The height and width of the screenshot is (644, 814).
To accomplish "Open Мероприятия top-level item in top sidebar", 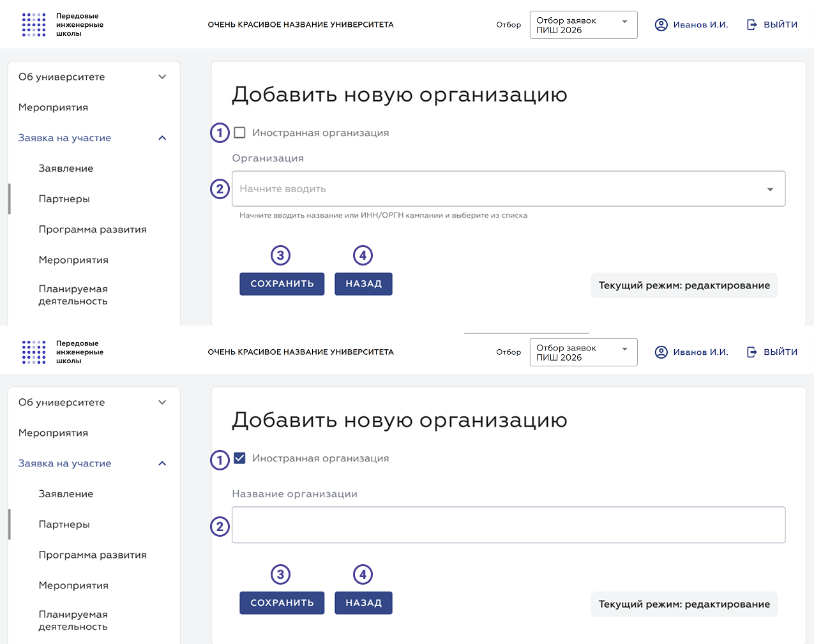I will click(53, 107).
